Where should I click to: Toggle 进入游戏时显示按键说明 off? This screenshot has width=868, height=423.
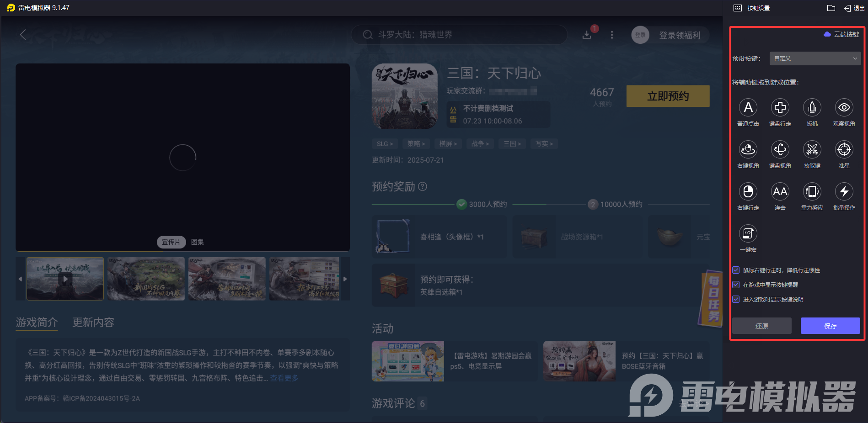pos(735,299)
